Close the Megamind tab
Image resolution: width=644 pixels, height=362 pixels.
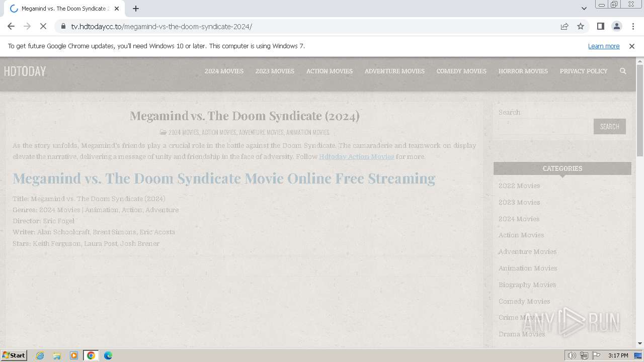click(x=117, y=9)
